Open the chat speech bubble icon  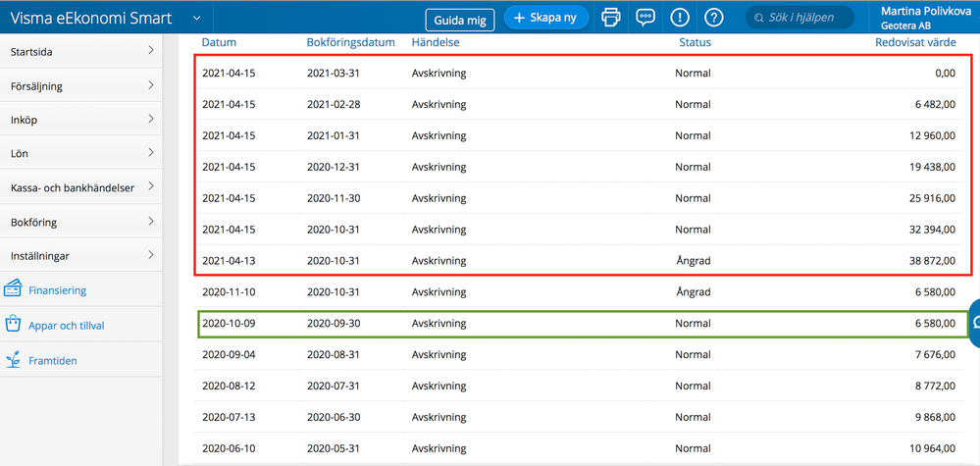(x=645, y=18)
